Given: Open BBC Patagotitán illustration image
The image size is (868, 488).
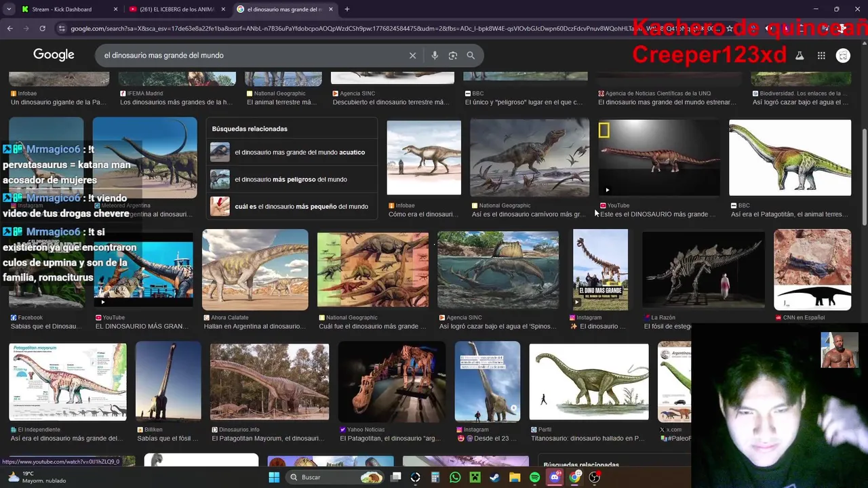Looking at the screenshot, I should coord(790,158).
